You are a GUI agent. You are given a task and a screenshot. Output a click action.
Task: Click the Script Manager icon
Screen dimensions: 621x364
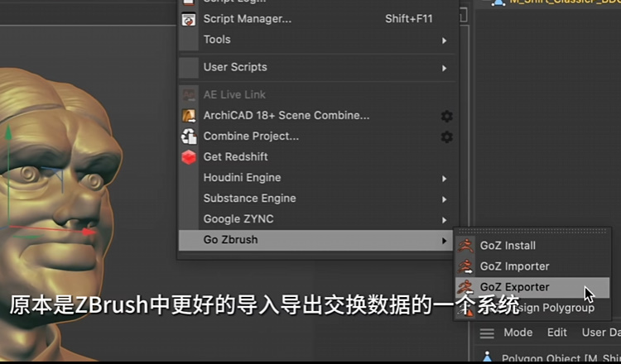tap(189, 19)
